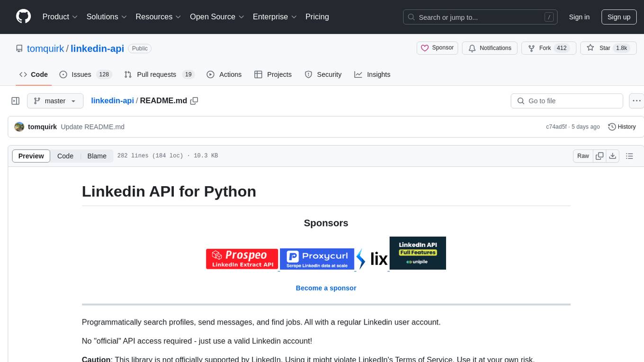
Task: Click the Pull requests count badge 19
Action: (x=188, y=74)
